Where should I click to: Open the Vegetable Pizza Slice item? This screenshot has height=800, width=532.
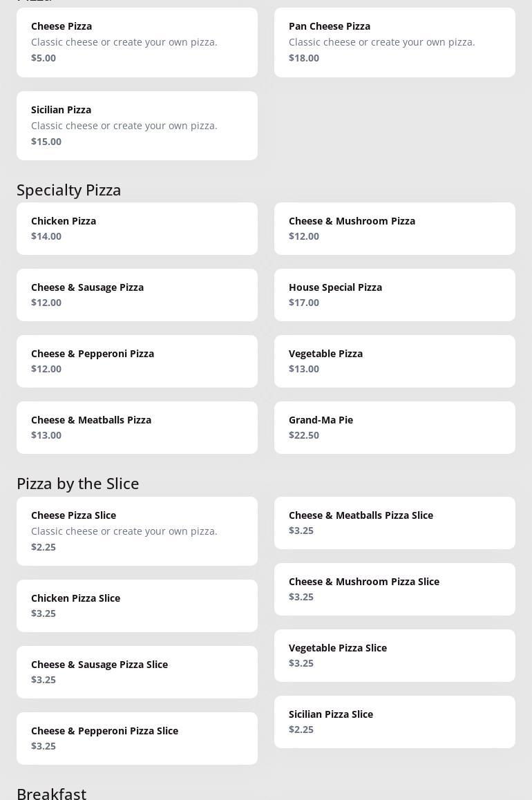(395, 656)
